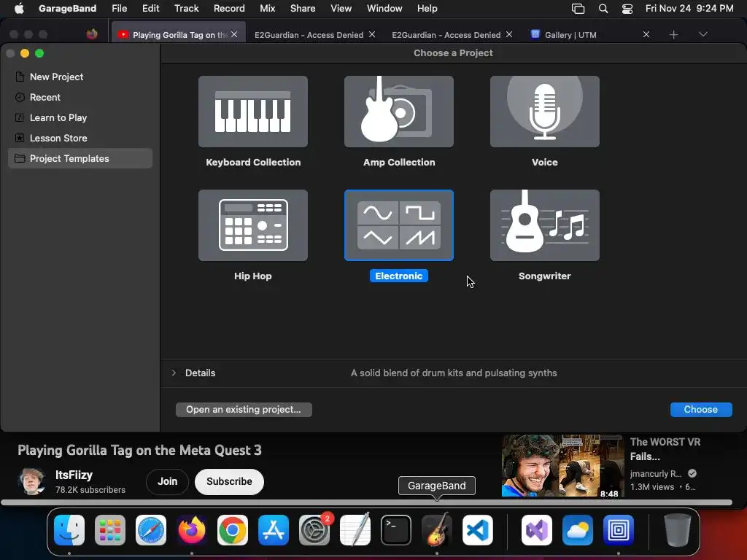747x560 pixels.
Task: Select the Electronic waveform template icon
Action: (399, 225)
